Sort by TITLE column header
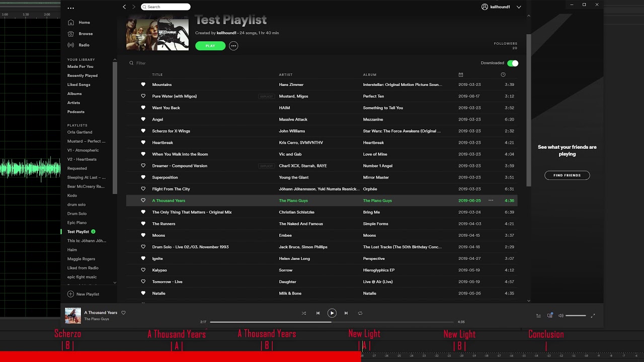644x362 pixels. click(157, 75)
